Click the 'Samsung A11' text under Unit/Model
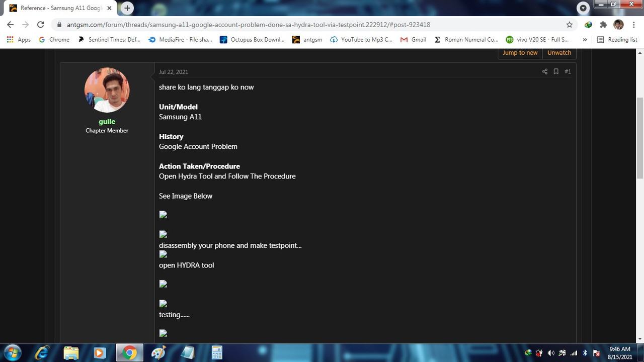The height and width of the screenshot is (362, 644). [x=180, y=117]
